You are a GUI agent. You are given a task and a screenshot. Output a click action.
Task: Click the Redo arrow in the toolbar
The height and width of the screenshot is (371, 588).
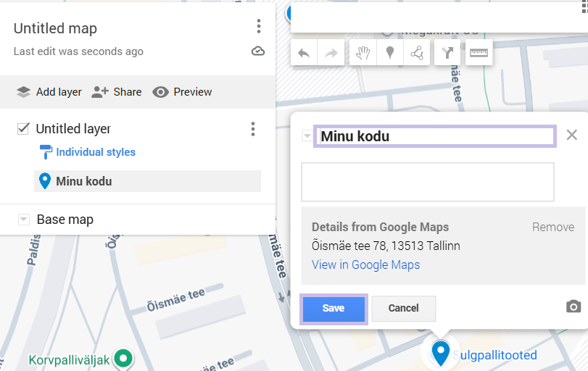pos(331,53)
